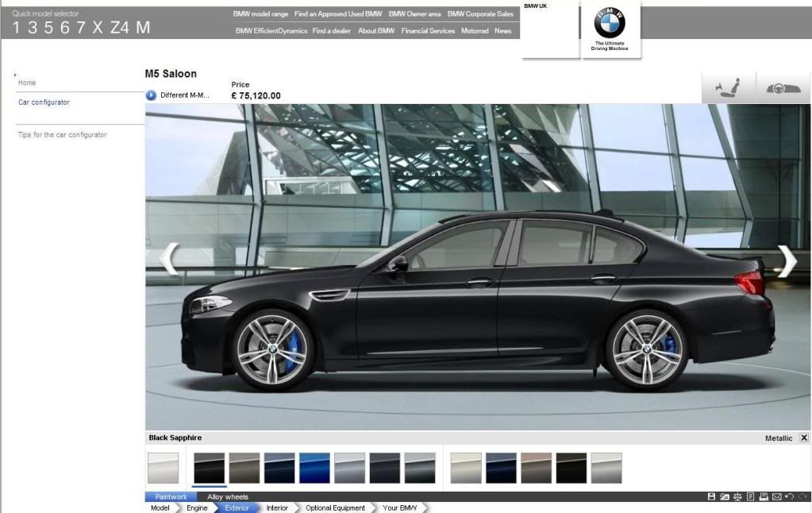The height and width of the screenshot is (513, 812).
Task: Go to the Engine step
Action: 197,507
